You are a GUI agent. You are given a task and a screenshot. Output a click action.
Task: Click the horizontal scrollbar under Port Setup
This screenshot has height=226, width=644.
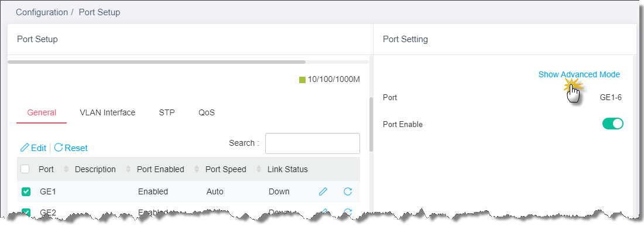[156, 62]
